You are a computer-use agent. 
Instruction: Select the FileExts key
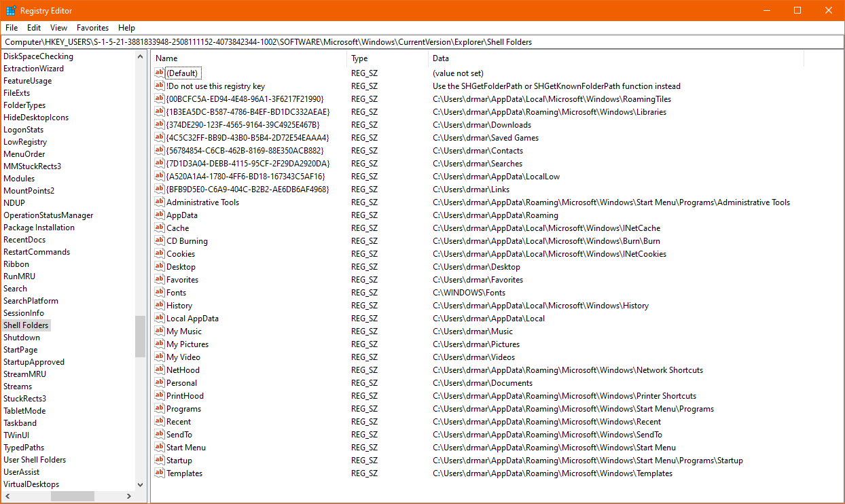tap(17, 93)
